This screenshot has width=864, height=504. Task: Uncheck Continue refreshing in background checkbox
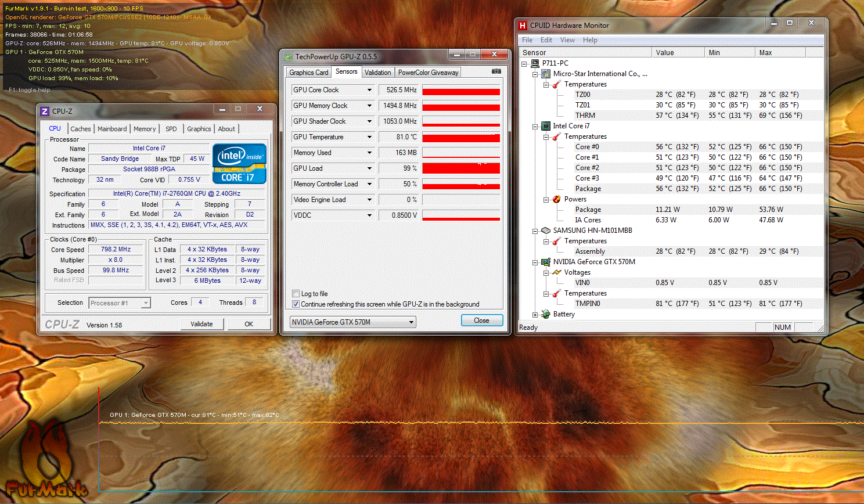296,304
